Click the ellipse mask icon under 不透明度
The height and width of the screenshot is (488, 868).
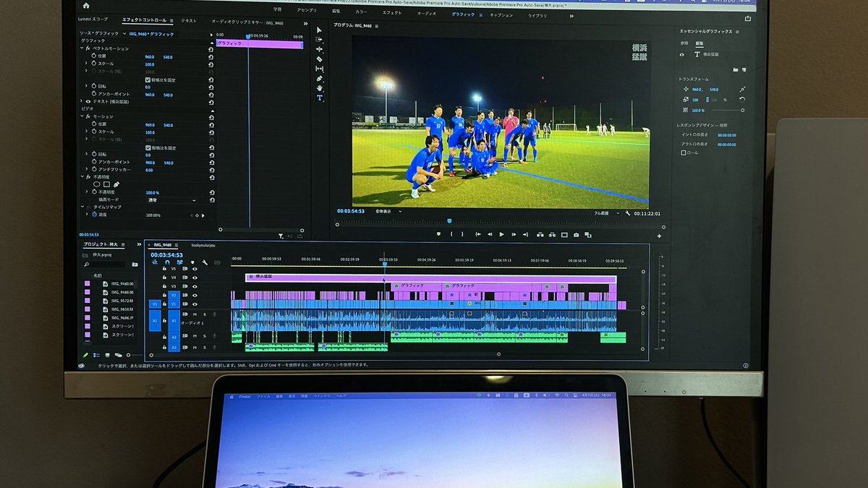tap(96, 184)
